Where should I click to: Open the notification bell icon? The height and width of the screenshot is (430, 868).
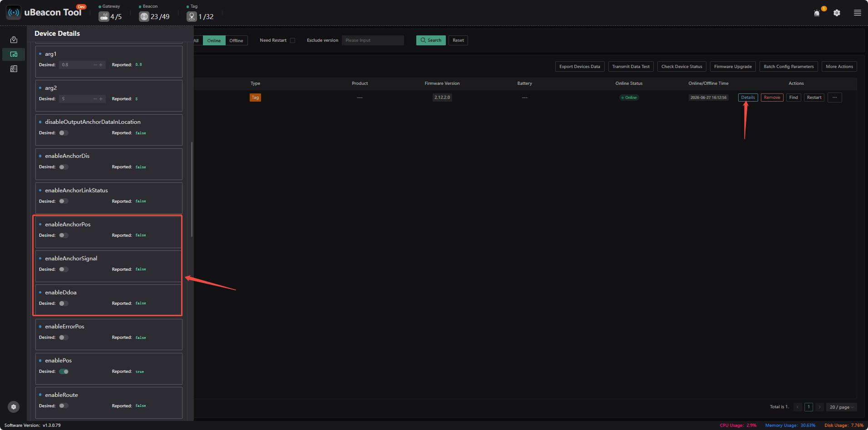click(x=817, y=13)
